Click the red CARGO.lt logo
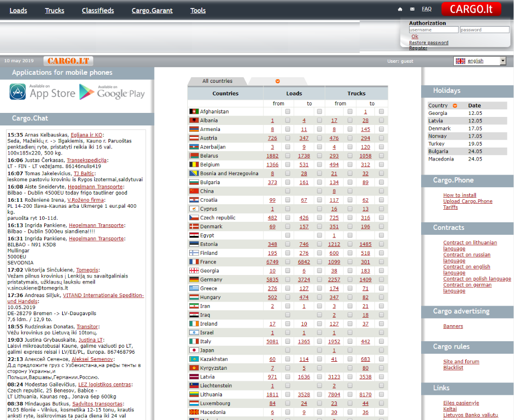This screenshot has height=420, width=514. 471,9
